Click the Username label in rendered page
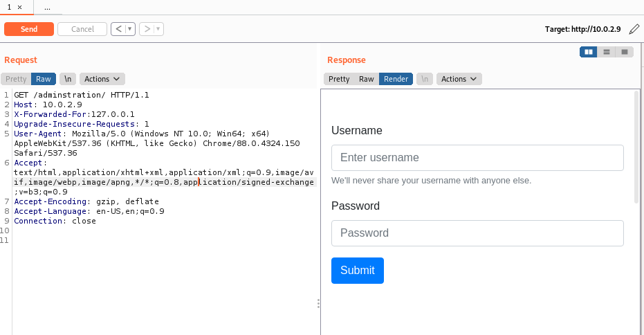Screen dimensions: 644x335 (x=356, y=130)
